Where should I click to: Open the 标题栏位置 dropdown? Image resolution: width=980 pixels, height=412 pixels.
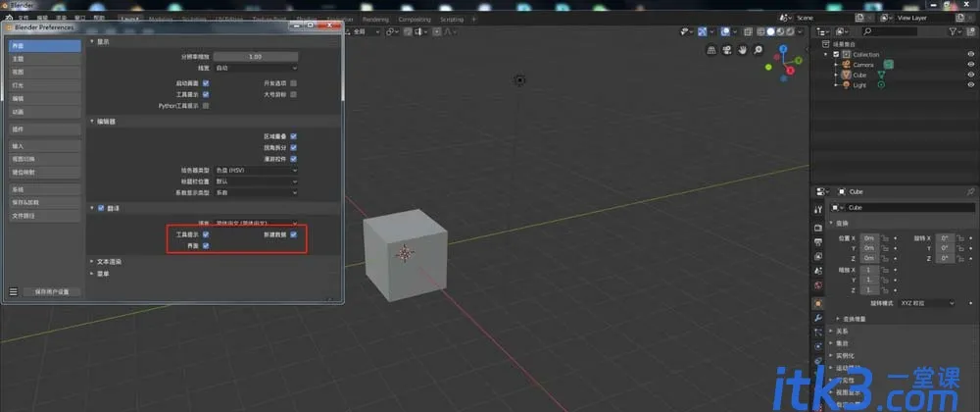tap(256, 181)
